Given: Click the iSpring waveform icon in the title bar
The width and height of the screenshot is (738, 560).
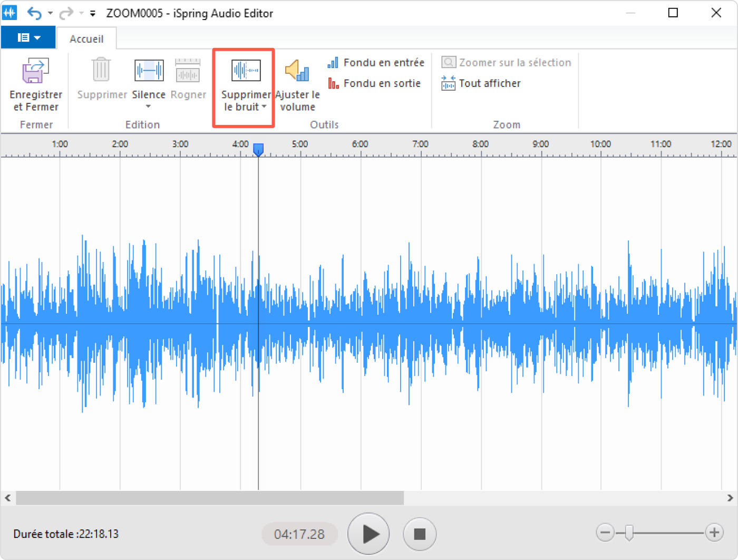Looking at the screenshot, I should [9, 13].
